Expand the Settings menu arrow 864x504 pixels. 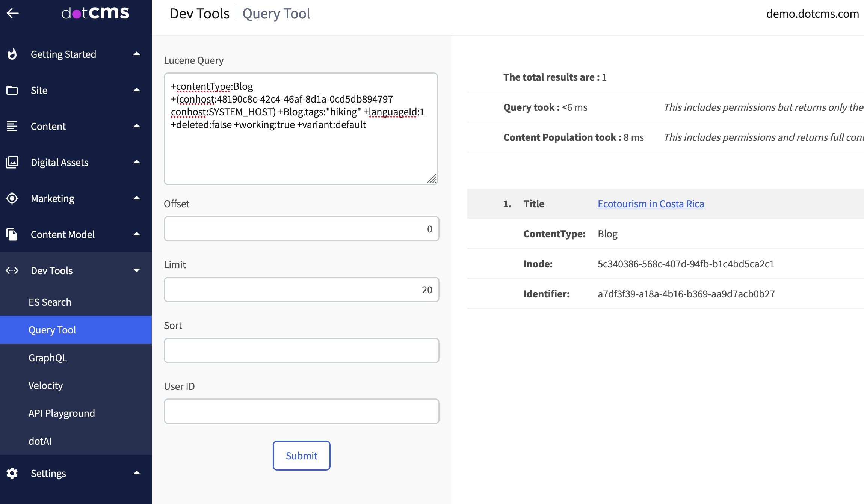pyautogui.click(x=137, y=473)
